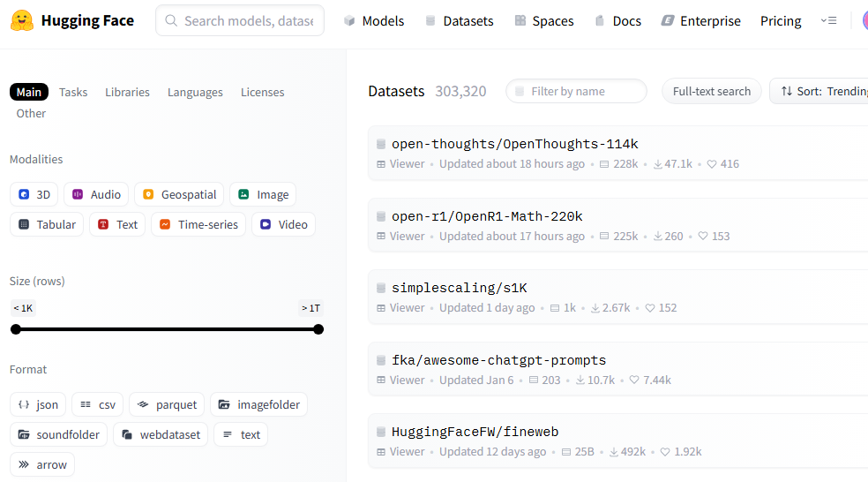Click the Search models, datasets field

[240, 20]
